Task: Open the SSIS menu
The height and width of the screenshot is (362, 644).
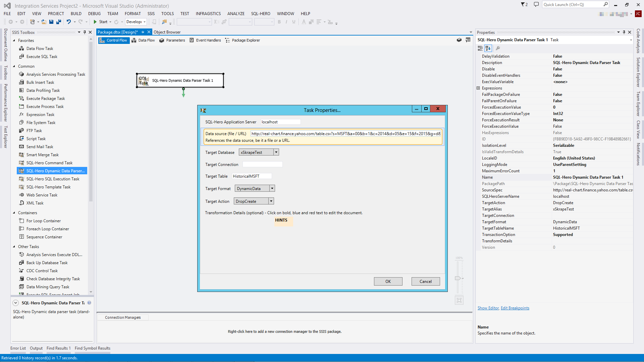Action: pyautogui.click(x=151, y=14)
